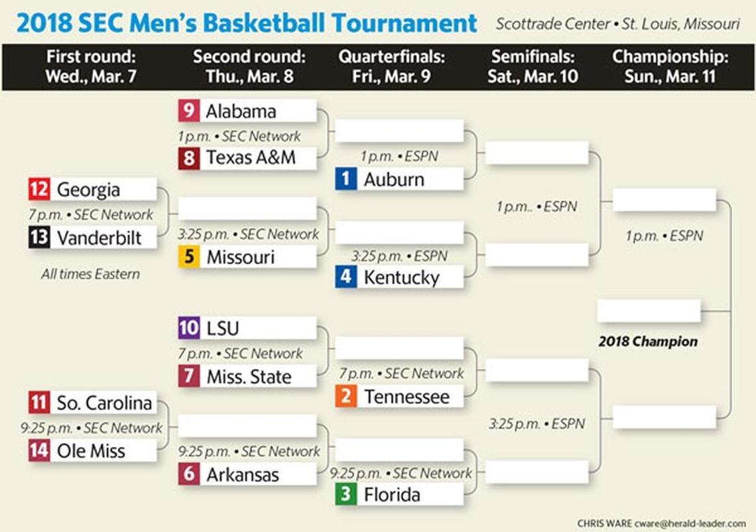Click the Georgia seed 12 badge
Viewport: 756px width, 532px height.
[39, 190]
